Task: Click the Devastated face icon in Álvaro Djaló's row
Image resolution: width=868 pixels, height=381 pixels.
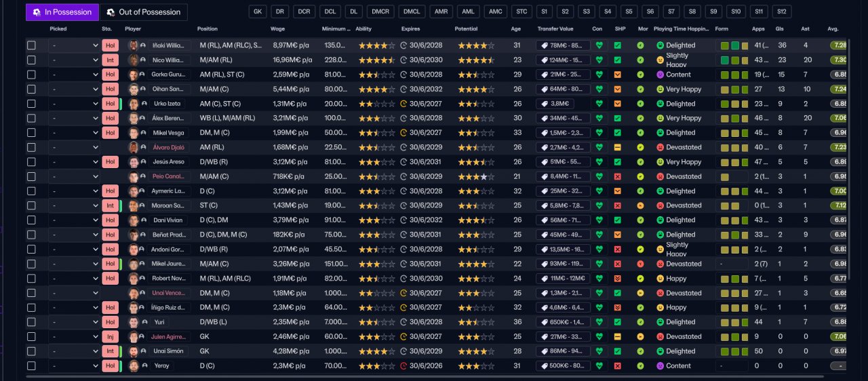Action: 660,147
